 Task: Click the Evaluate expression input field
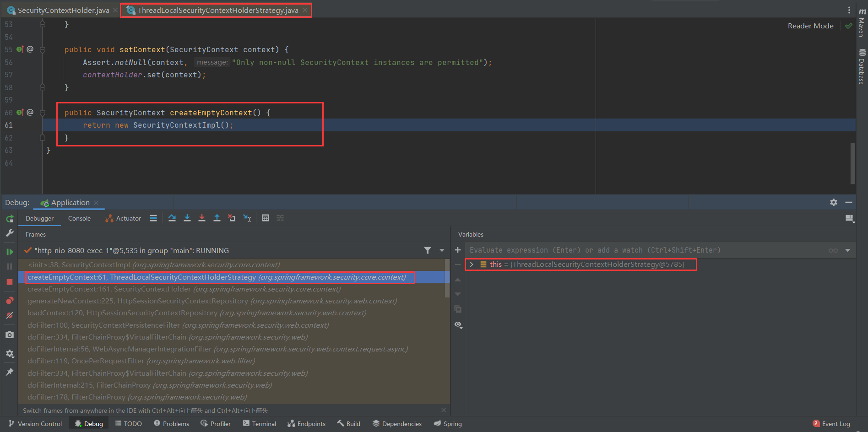coord(595,250)
